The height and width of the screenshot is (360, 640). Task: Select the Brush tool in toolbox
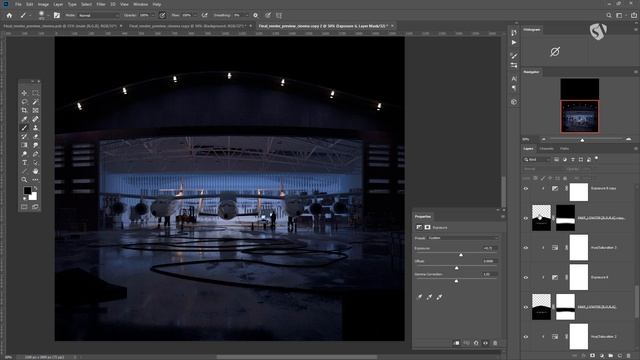tap(24, 128)
